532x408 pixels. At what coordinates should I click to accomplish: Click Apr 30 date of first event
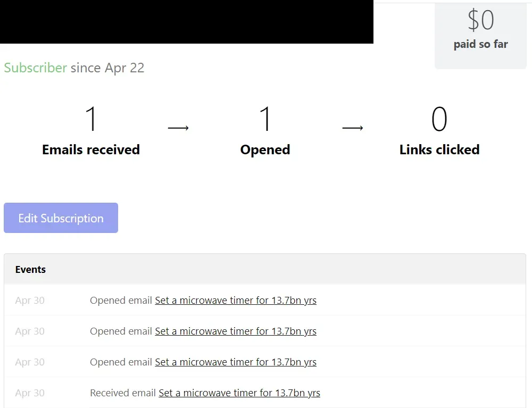(30, 300)
